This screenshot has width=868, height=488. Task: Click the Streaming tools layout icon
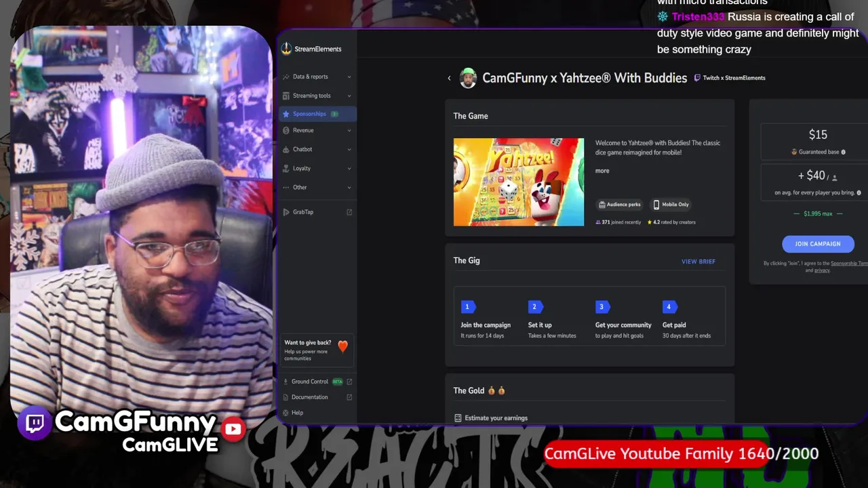[286, 96]
